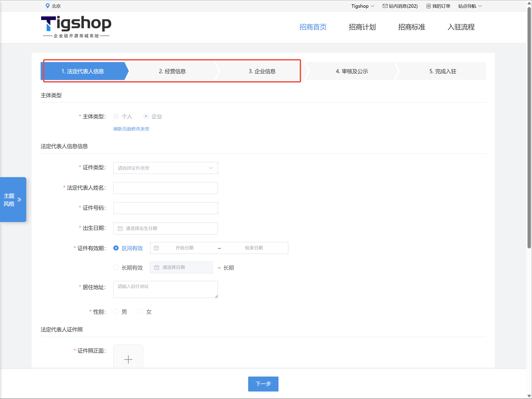Click the legal representative name field
This screenshot has height=399, width=532.
(165, 188)
